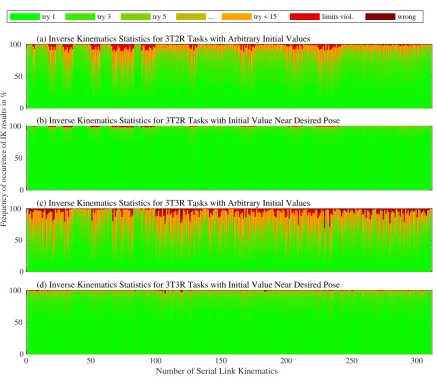Click subplot (a) title on 3T2R Arbitrary Initial Values
This screenshot has height=380, width=437.
pyautogui.click(x=173, y=39)
